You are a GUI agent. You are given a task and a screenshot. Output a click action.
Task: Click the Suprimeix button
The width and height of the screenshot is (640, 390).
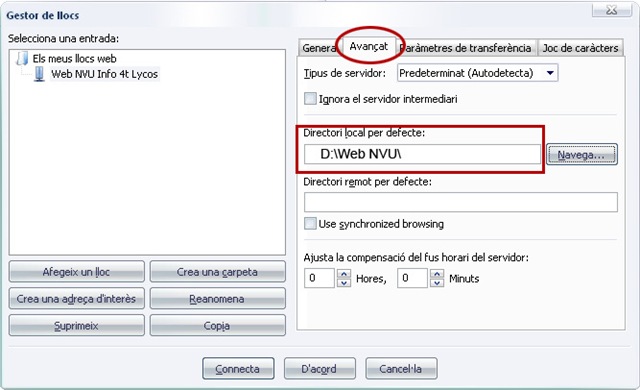[77, 326]
